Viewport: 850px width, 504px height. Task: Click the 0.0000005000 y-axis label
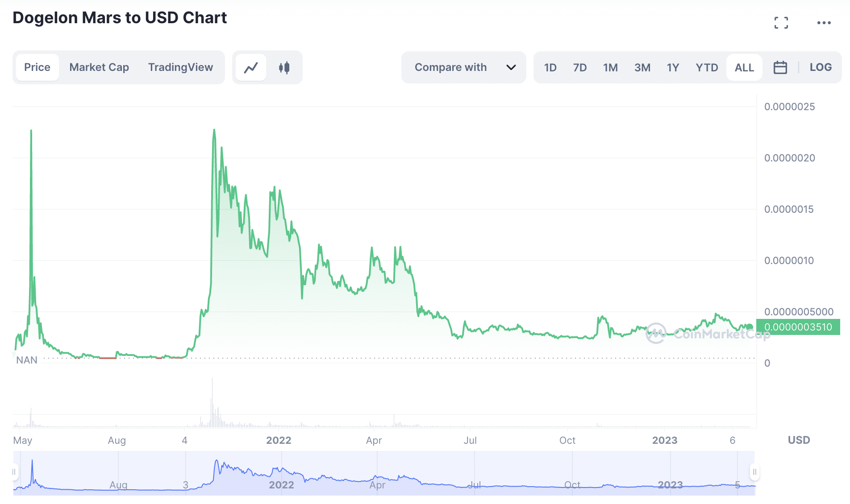799,312
